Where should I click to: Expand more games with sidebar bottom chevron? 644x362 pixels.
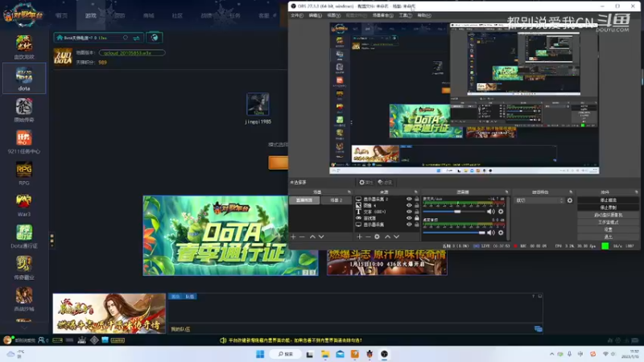[x=24, y=328]
